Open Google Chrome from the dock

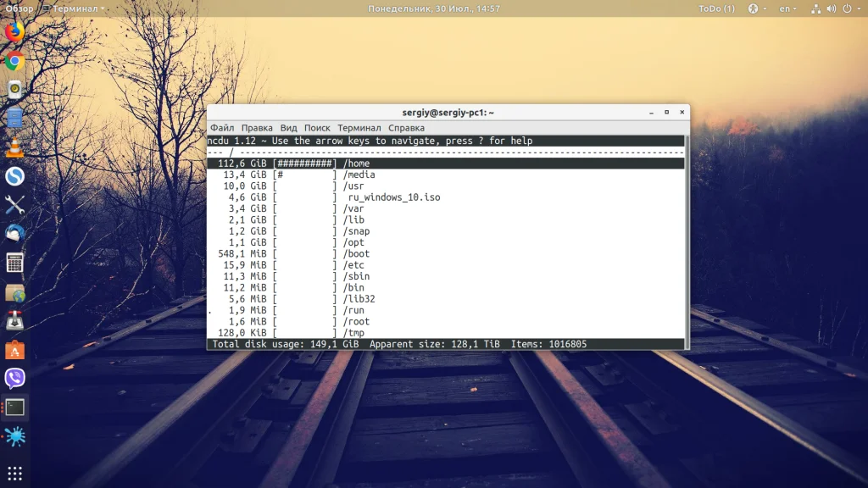[x=15, y=61]
